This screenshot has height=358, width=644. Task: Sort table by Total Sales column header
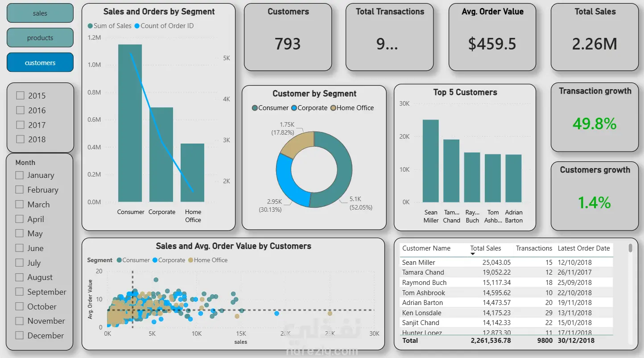point(486,248)
